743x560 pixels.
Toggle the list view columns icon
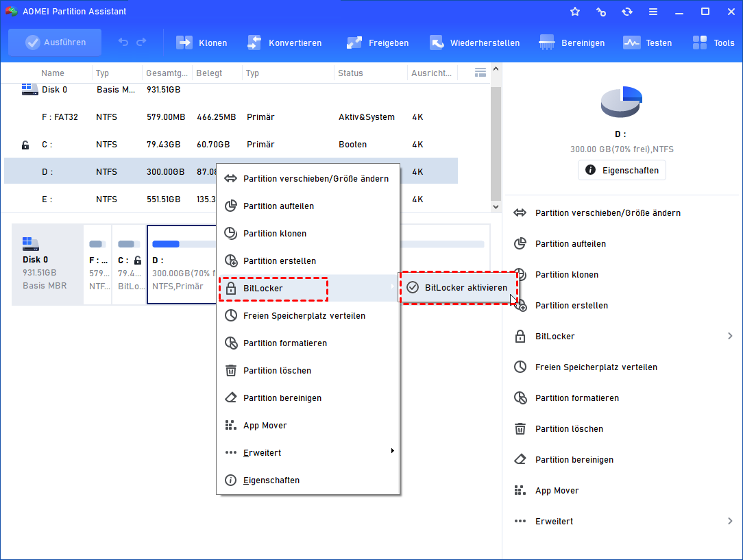pyautogui.click(x=480, y=73)
